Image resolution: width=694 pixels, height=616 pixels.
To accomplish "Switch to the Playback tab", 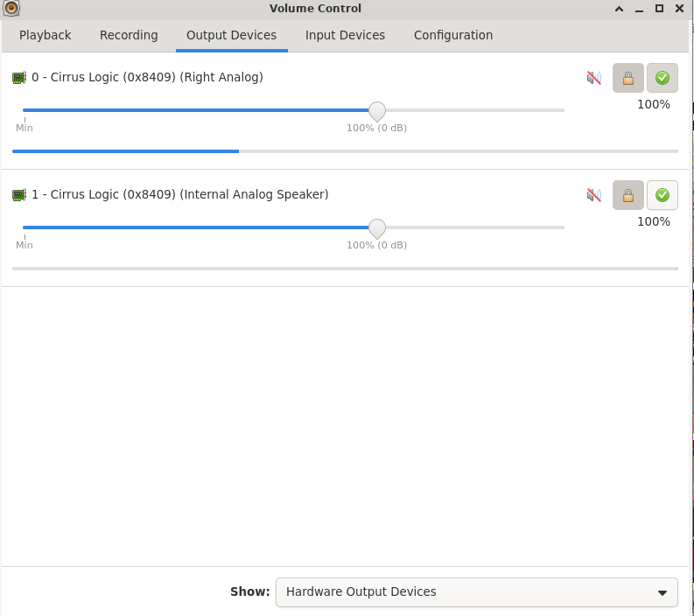I will 46,35.
